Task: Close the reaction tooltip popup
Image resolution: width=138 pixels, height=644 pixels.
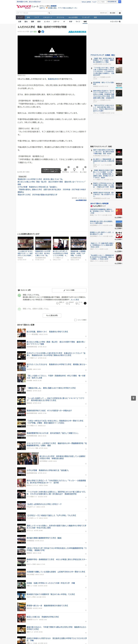Action: point(60,169)
